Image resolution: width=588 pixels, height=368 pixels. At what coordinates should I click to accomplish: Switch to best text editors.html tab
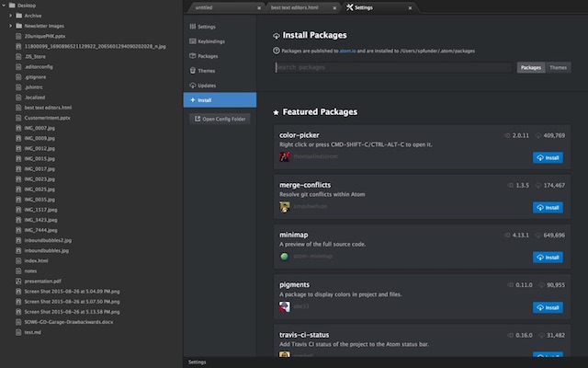[x=294, y=7]
